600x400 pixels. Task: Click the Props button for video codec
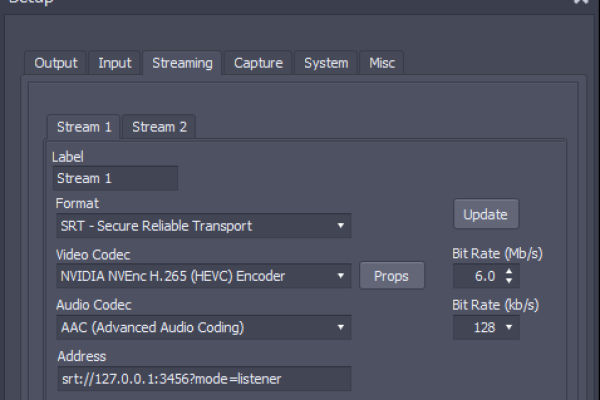click(x=391, y=276)
